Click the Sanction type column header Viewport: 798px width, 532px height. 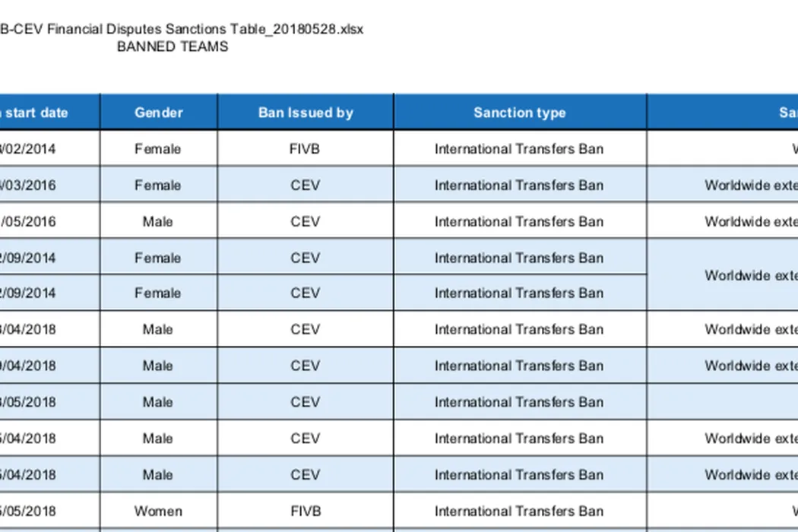pos(519,112)
